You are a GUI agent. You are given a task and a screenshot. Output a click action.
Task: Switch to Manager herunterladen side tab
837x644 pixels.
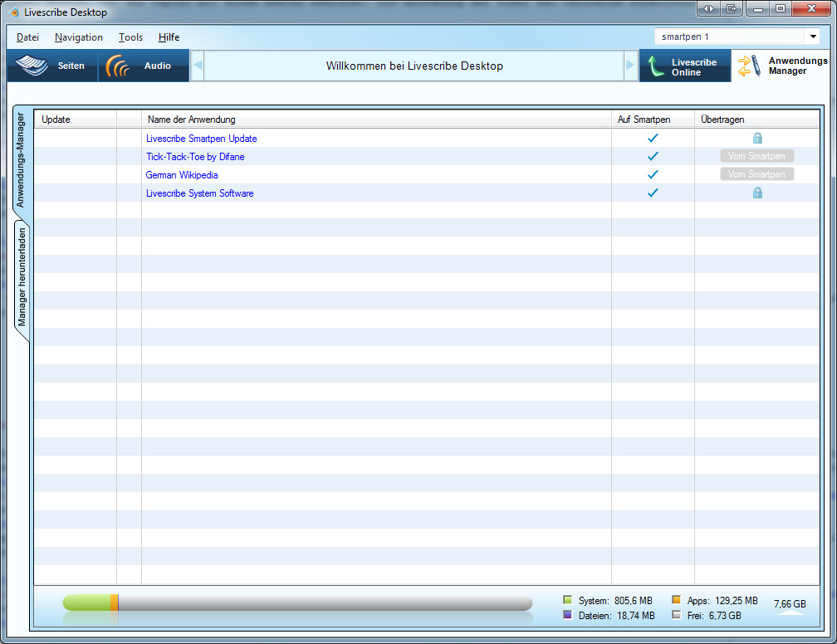tap(22, 277)
